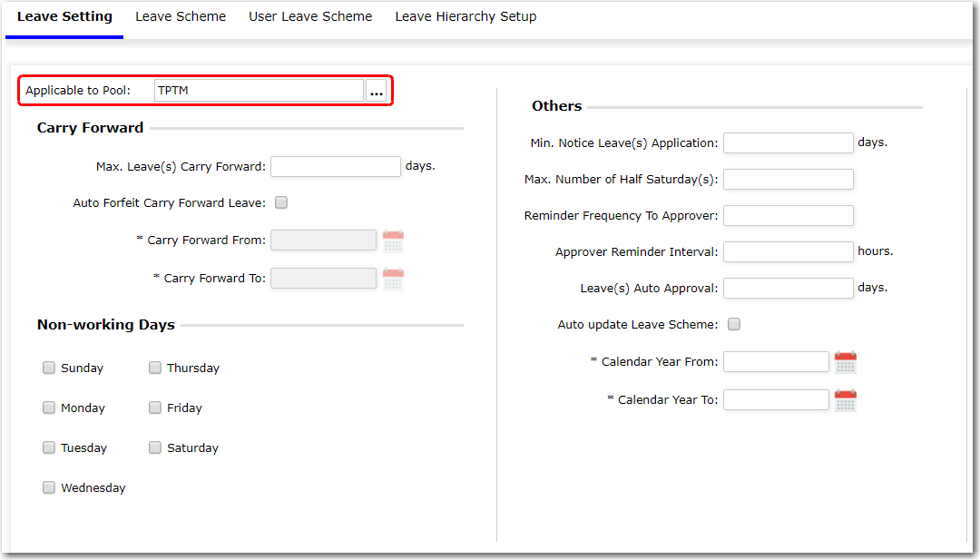
Task: Select Wednesday as non-working day
Action: (x=49, y=487)
